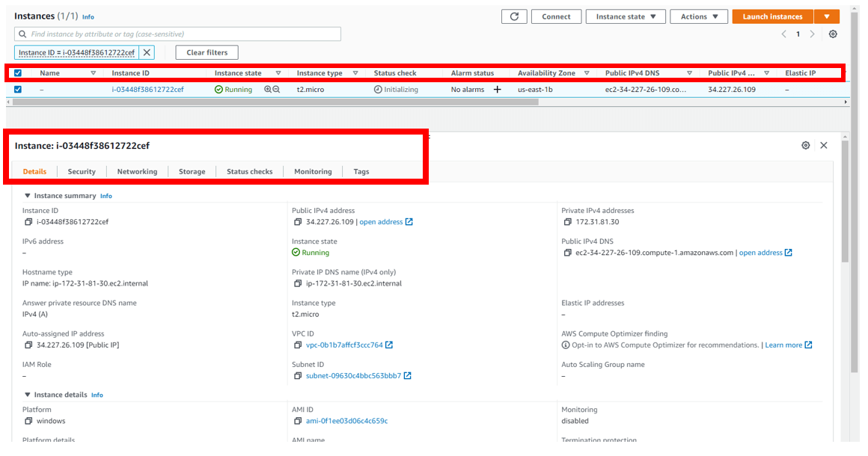868x456 pixels.
Task: Click detail panel vertical scrollbar
Action: (845, 202)
